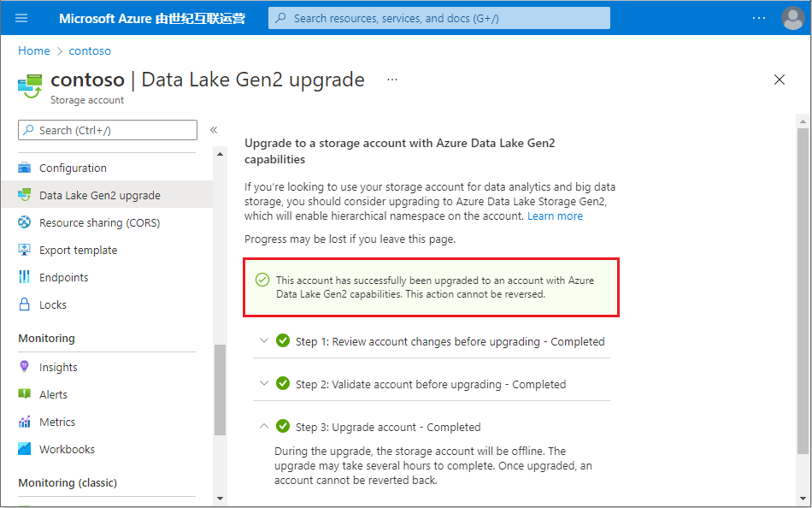This screenshot has height=508, width=812.
Task: Select Workbooks in the sidebar
Action: pyautogui.click(x=67, y=449)
